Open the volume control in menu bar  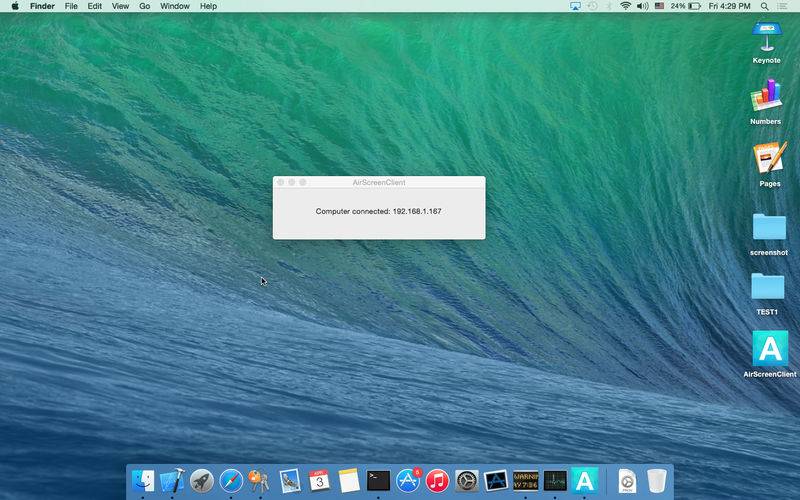click(643, 6)
